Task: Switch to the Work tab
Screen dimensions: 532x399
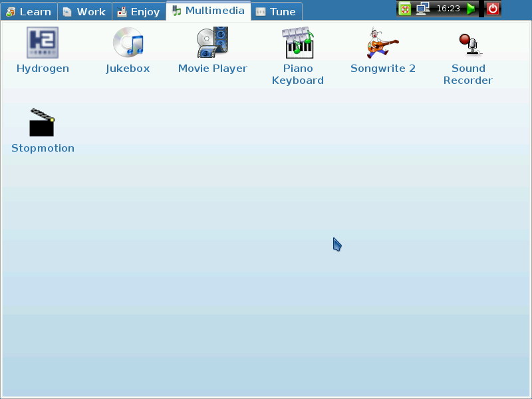Action: point(85,11)
